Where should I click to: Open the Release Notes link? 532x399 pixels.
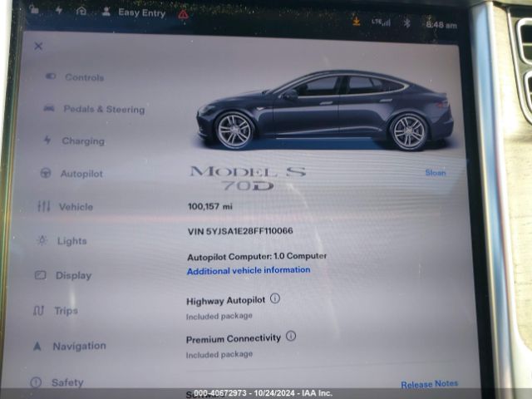click(429, 384)
